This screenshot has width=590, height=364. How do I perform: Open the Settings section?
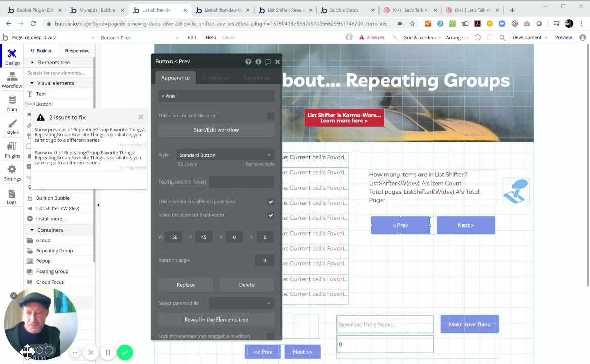tap(12, 173)
